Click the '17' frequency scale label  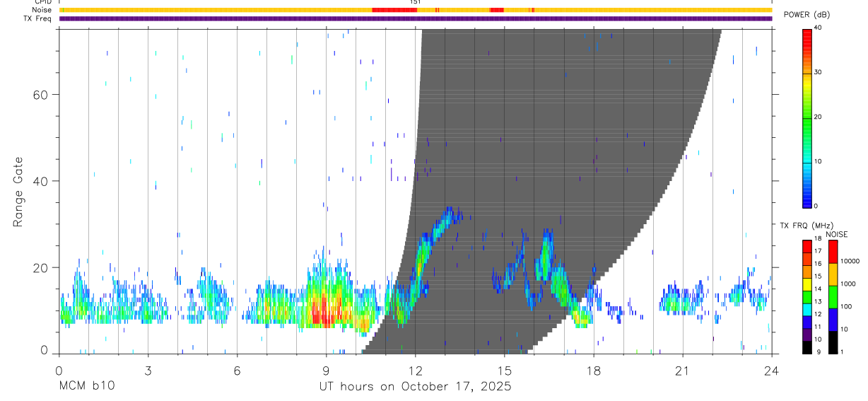click(x=819, y=251)
